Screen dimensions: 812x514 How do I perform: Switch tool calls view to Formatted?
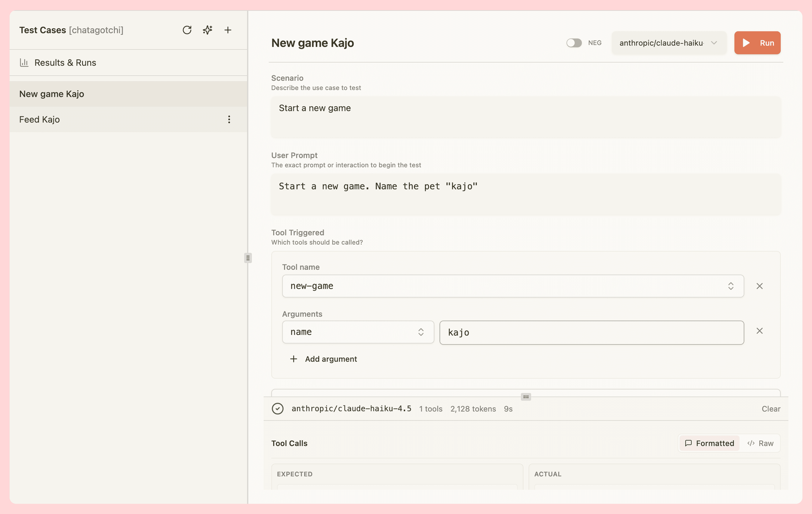pyautogui.click(x=709, y=443)
